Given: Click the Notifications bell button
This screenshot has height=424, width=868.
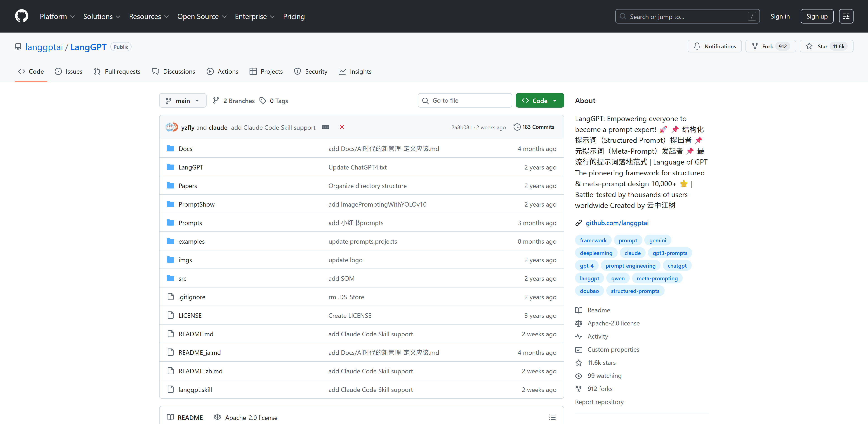Looking at the screenshot, I should pos(714,46).
